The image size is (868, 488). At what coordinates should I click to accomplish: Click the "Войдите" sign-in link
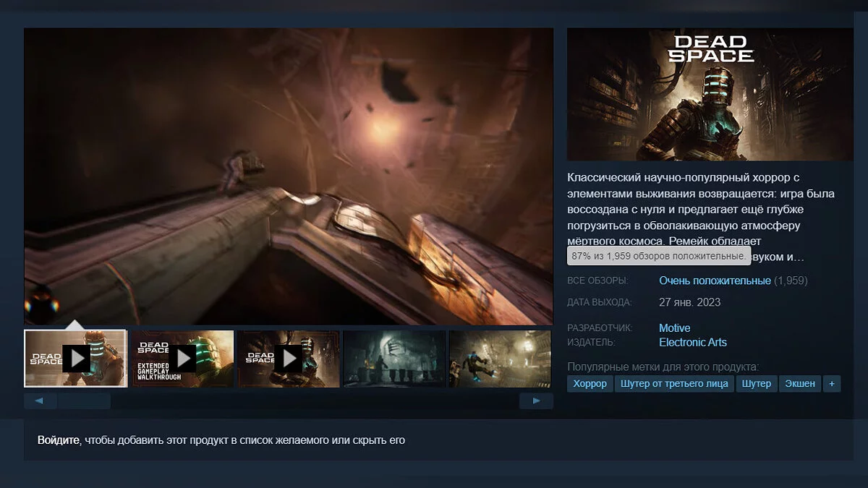[58, 440]
